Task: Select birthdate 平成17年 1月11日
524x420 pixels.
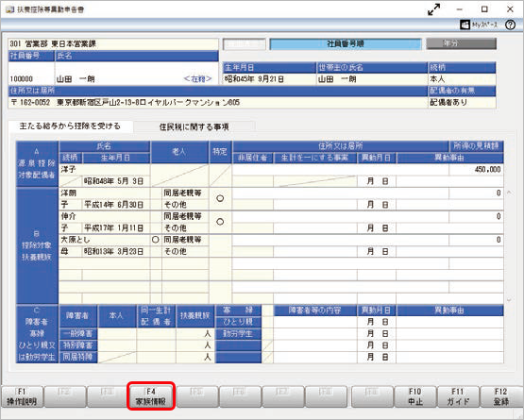Action: [x=115, y=227]
